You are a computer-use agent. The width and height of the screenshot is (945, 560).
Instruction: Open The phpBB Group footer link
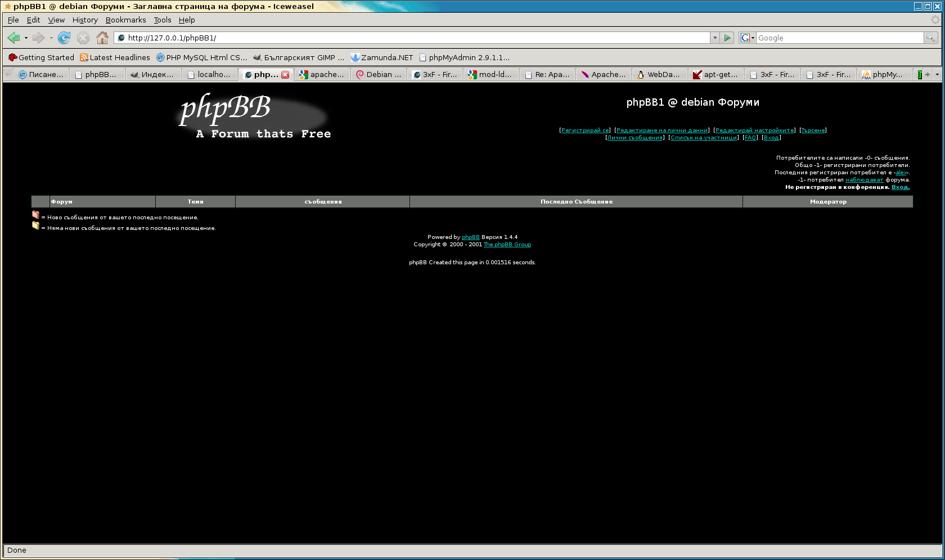(x=507, y=245)
